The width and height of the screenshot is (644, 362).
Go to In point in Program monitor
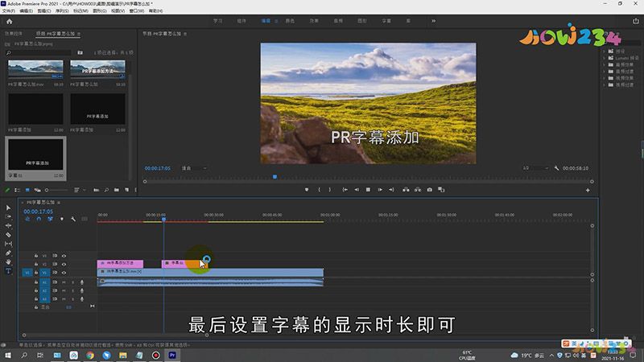coord(345,190)
